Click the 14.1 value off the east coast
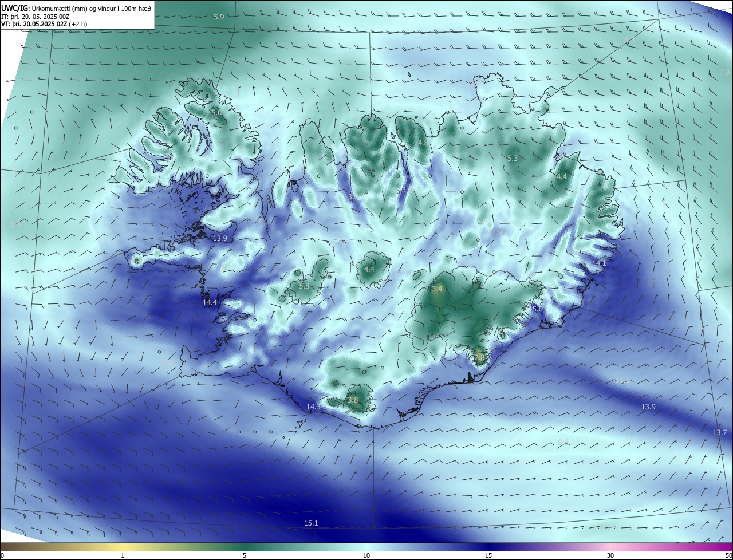The image size is (733, 560). [x=599, y=263]
